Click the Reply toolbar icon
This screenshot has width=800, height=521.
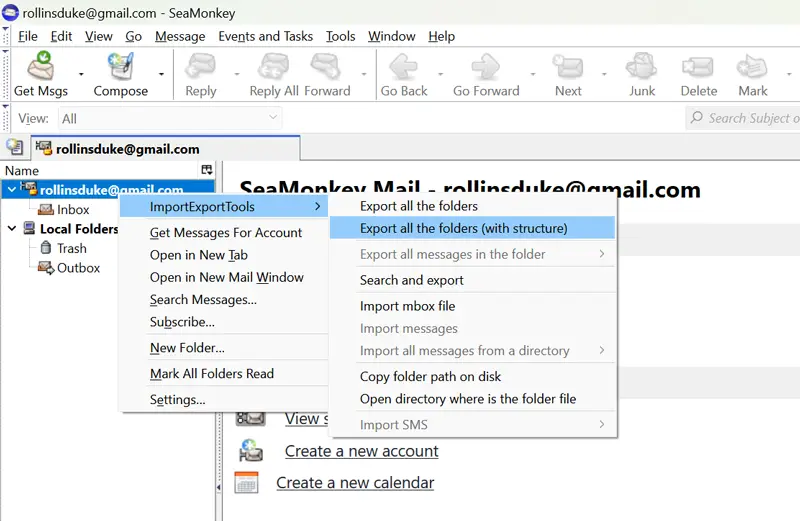click(x=201, y=66)
